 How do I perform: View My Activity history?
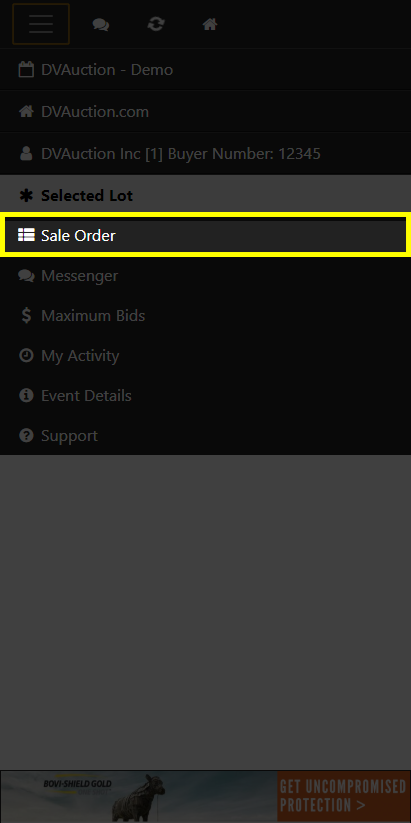[205, 355]
